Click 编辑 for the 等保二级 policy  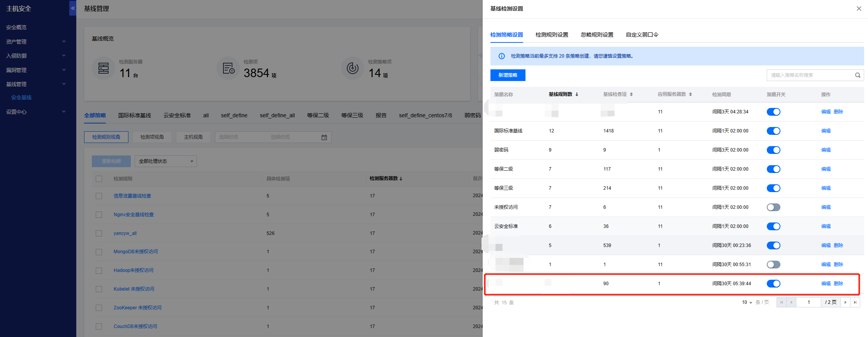click(x=826, y=169)
